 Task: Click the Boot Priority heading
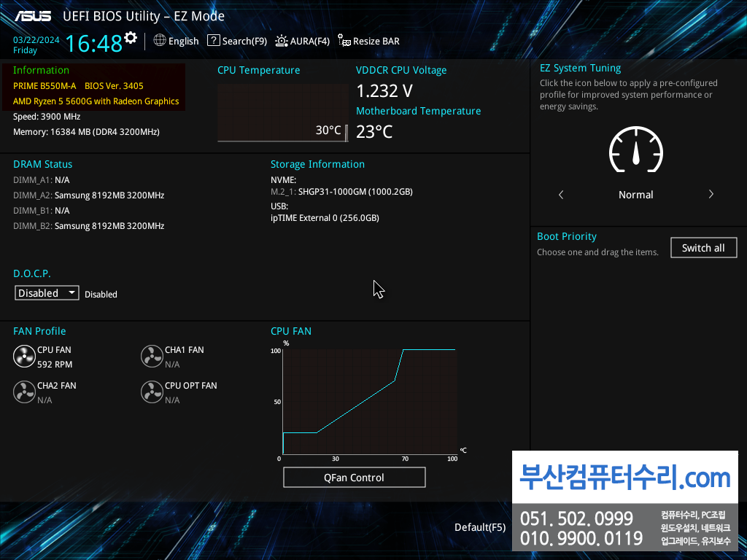point(566,237)
